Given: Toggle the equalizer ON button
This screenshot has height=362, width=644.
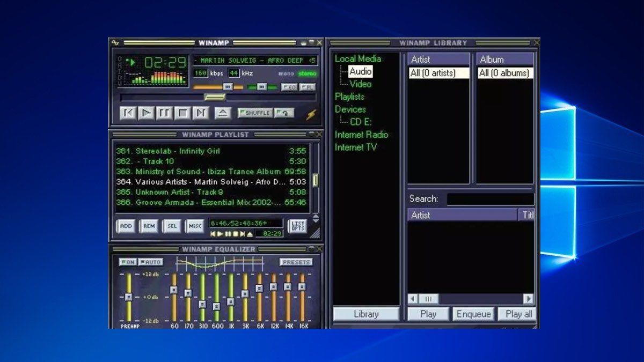Looking at the screenshot, I should 127,262.
